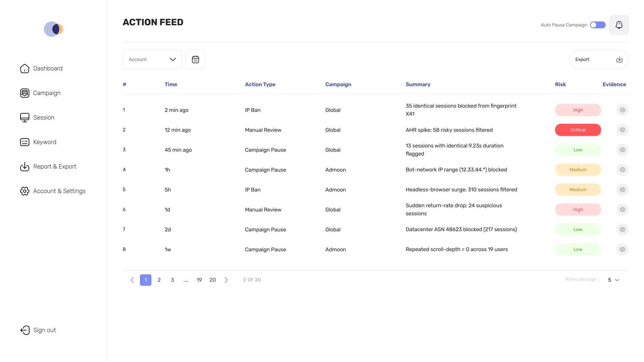Screen dimensions: 644x362
Task: Select page 3 in pagination
Action: [172, 280]
